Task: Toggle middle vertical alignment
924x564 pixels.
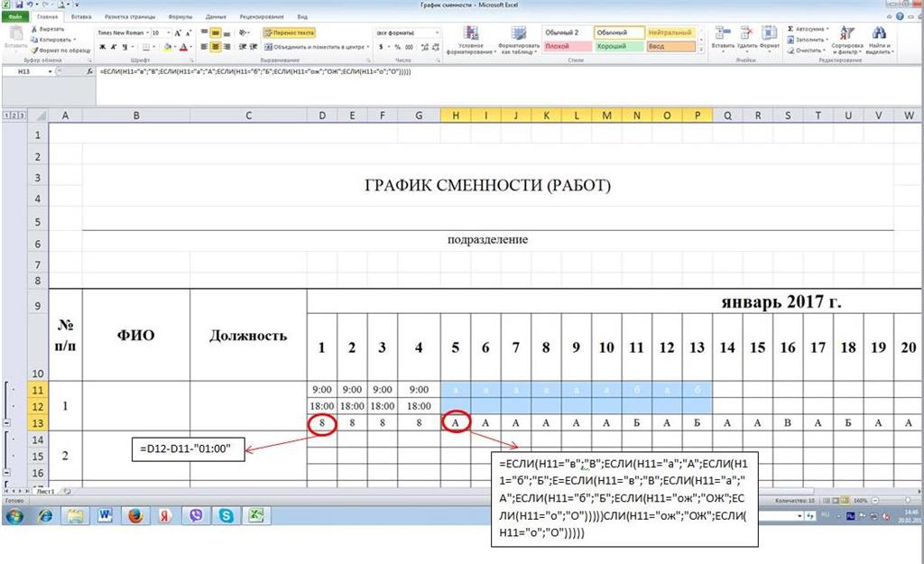Action: [x=216, y=33]
